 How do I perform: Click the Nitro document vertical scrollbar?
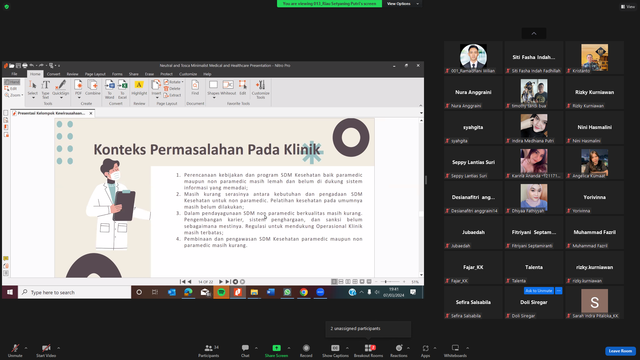coord(421,198)
